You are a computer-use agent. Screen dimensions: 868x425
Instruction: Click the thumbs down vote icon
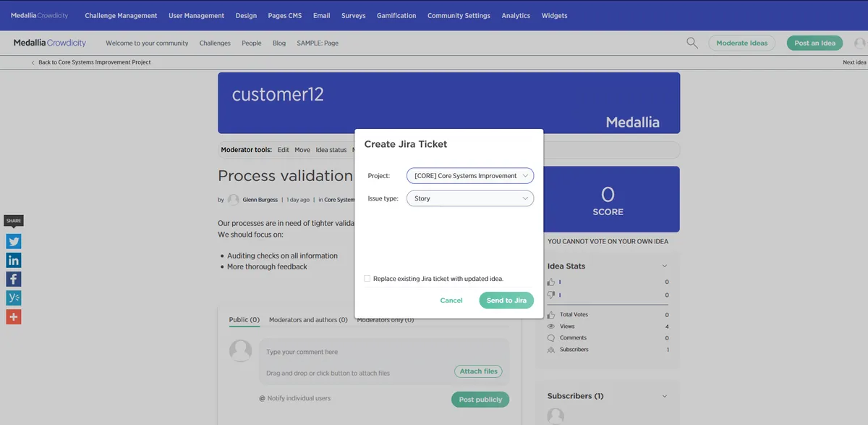(551, 295)
